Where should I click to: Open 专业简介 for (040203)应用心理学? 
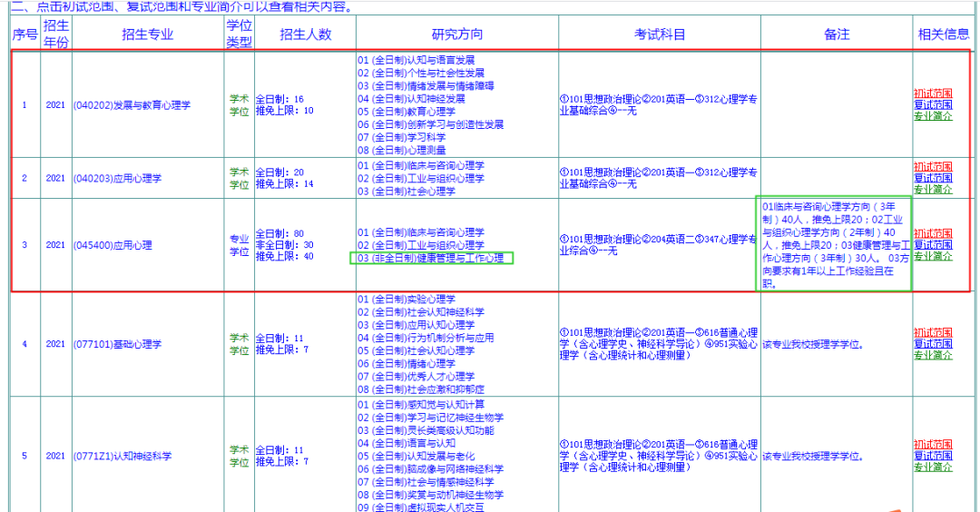pyautogui.click(x=932, y=190)
